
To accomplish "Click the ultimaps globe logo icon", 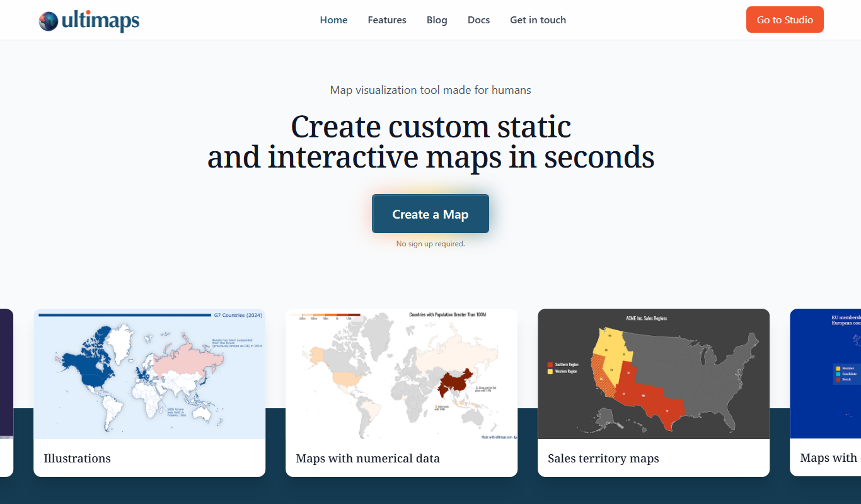I will pyautogui.click(x=49, y=21).
